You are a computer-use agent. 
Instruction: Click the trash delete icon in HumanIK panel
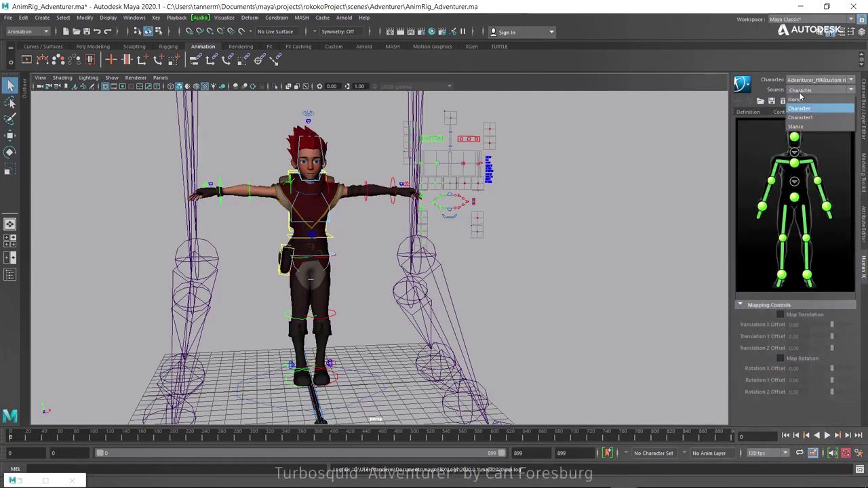pos(782,101)
